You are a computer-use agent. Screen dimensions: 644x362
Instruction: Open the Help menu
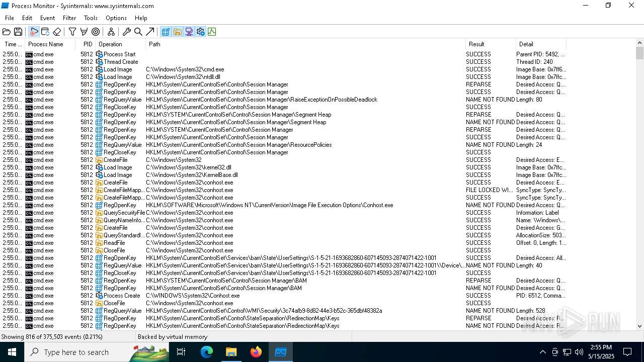tap(141, 18)
